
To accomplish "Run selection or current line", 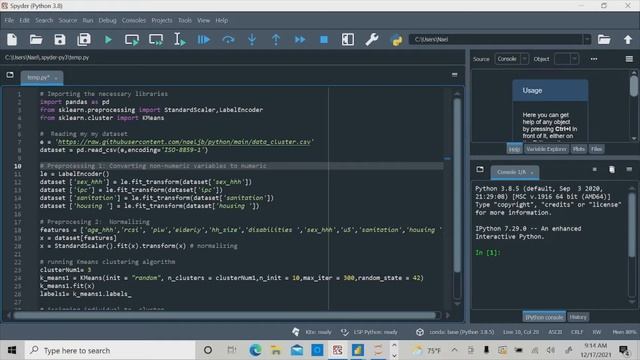I will 180,40.
